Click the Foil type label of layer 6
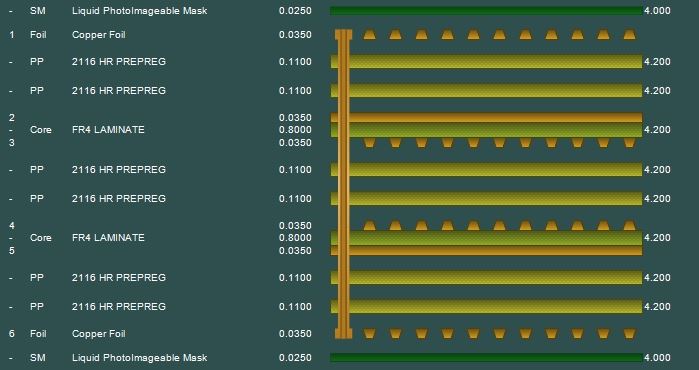The height and width of the screenshot is (370, 699). point(38,333)
